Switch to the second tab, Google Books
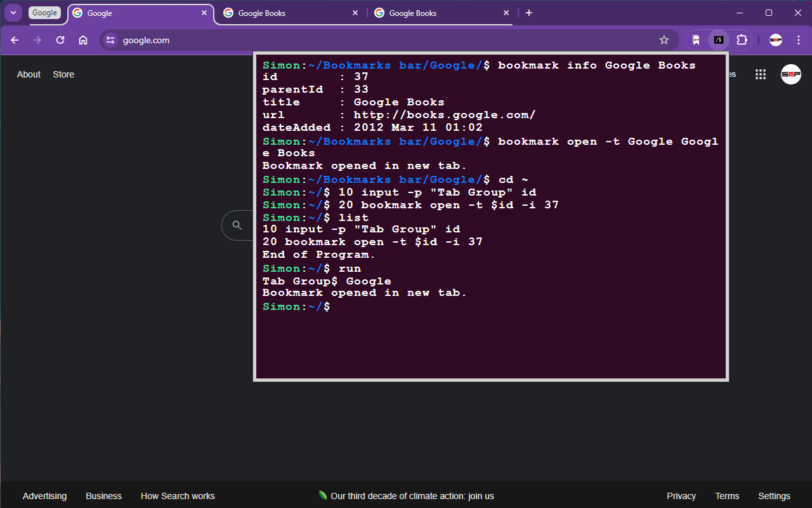Viewport: 812px width, 508px height. 292,13
